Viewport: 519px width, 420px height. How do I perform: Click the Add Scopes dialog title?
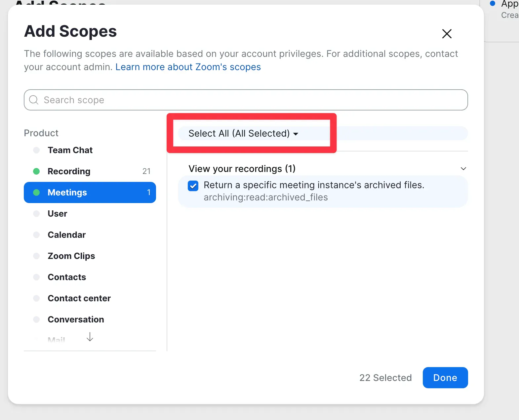(x=70, y=31)
